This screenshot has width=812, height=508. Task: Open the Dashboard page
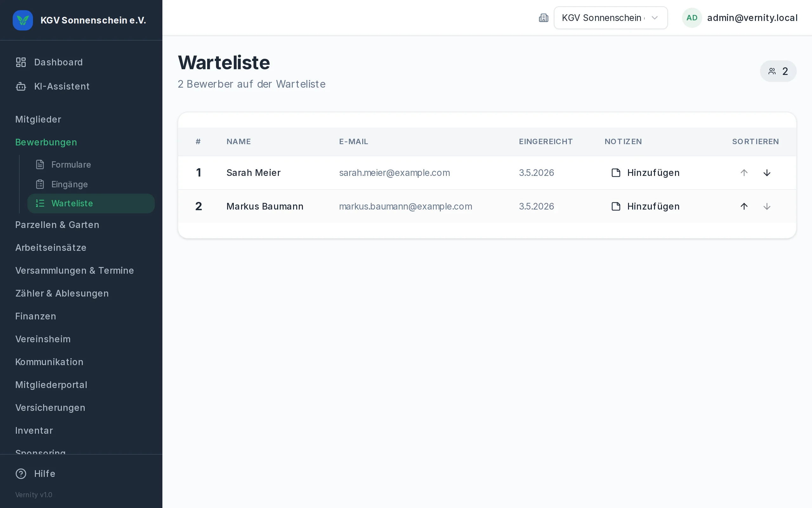(x=81, y=62)
